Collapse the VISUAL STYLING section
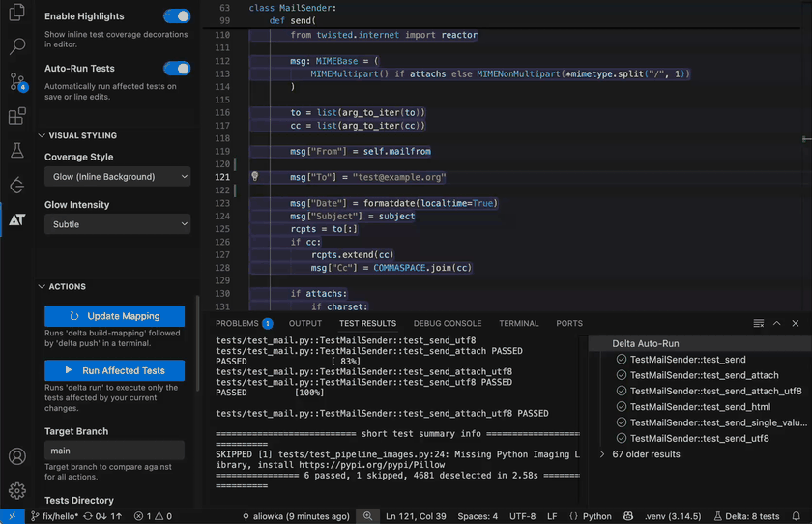 coord(77,135)
